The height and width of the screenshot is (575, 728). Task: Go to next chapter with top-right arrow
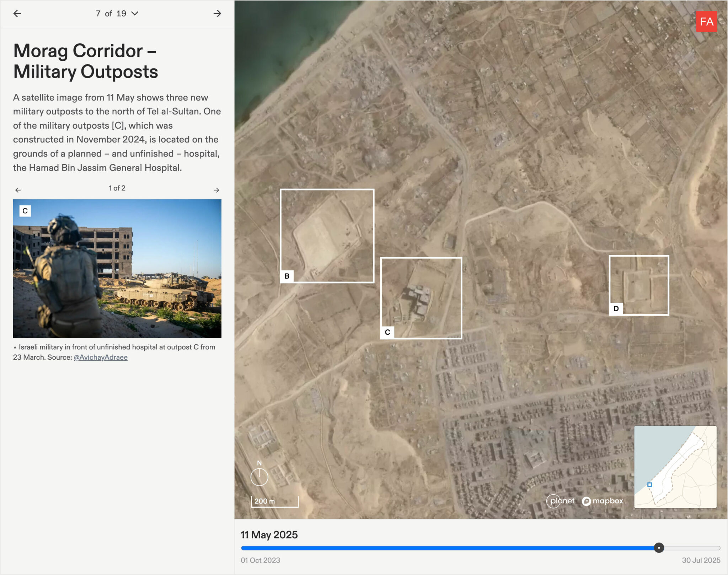[217, 14]
